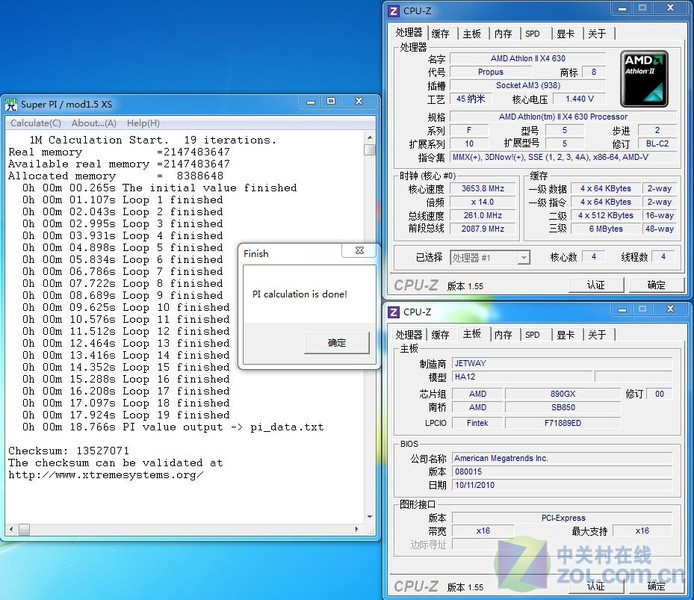Close the upper CPU-Z window
This screenshot has width=694, height=600.
670,8
